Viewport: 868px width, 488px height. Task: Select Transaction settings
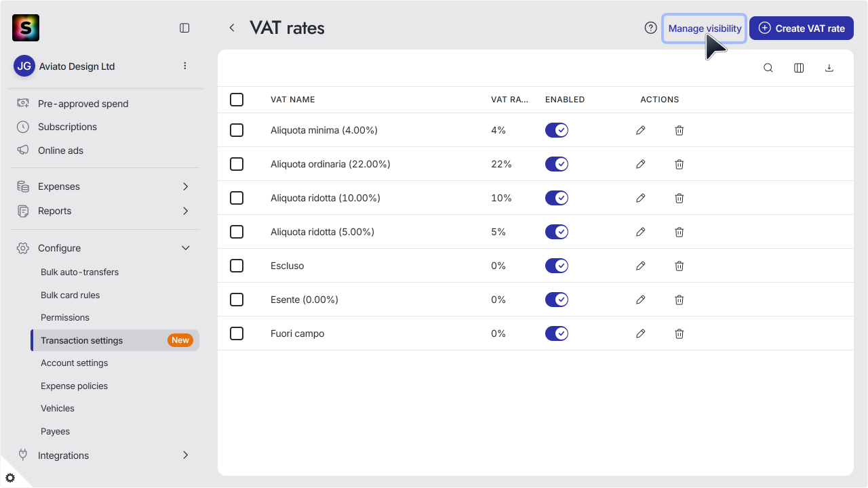(115, 340)
